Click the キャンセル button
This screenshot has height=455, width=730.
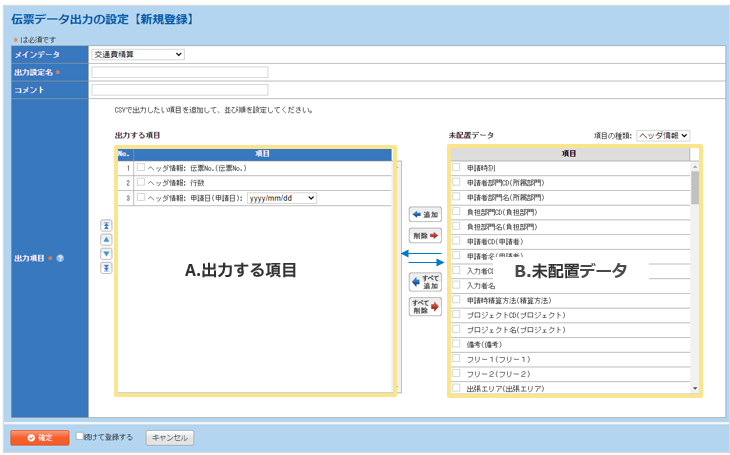[170, 438]
